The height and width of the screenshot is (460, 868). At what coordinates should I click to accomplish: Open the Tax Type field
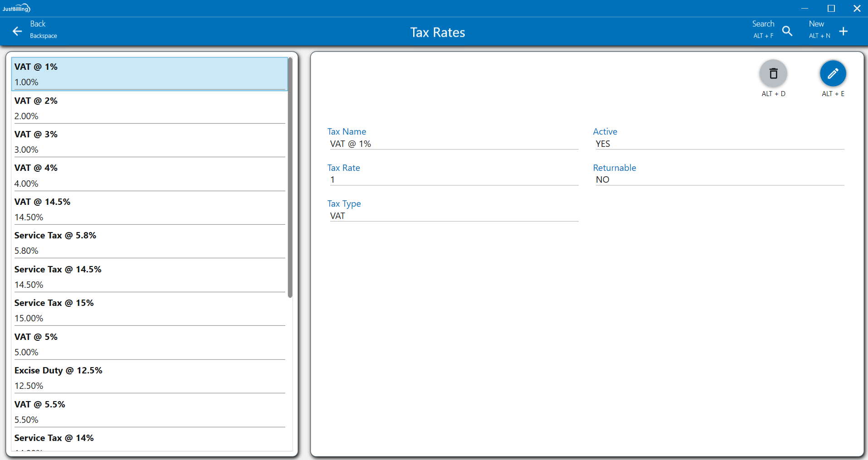coord(453,216)
